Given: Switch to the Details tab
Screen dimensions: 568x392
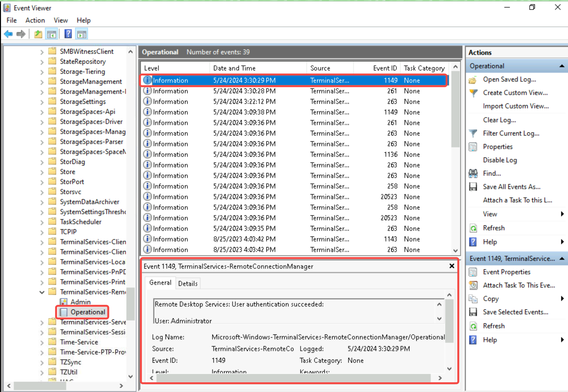Looking at the screenshot, I should (188, 283).
